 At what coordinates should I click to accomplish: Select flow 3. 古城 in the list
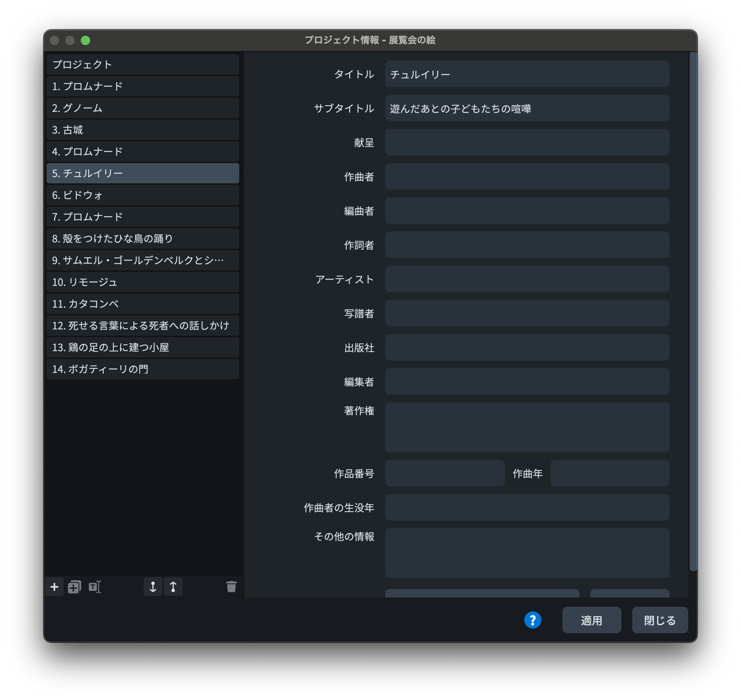(x=143, y=130)
